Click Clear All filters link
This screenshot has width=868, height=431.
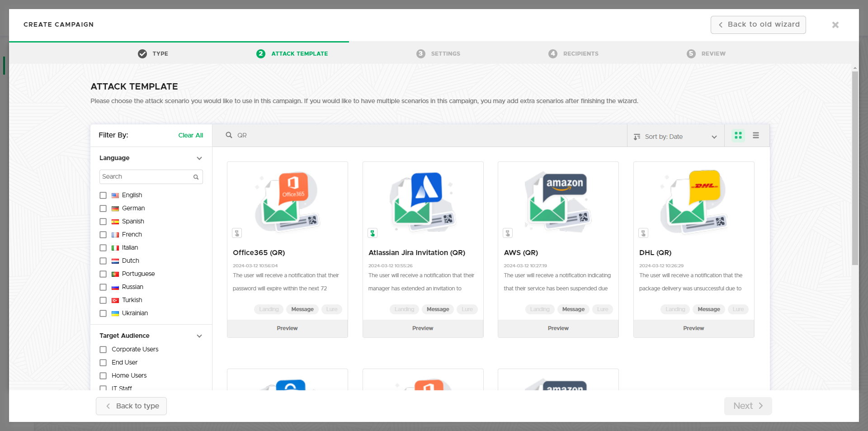tap(190, 135)
